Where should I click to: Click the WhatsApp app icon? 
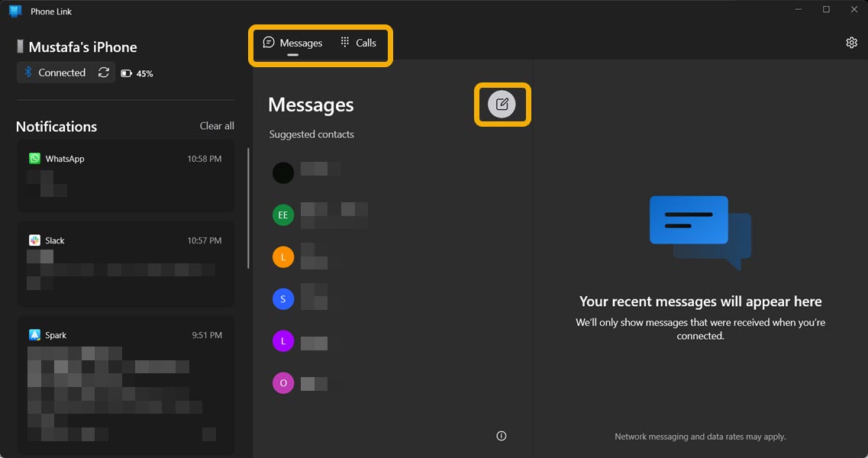(x=34, y=158)
